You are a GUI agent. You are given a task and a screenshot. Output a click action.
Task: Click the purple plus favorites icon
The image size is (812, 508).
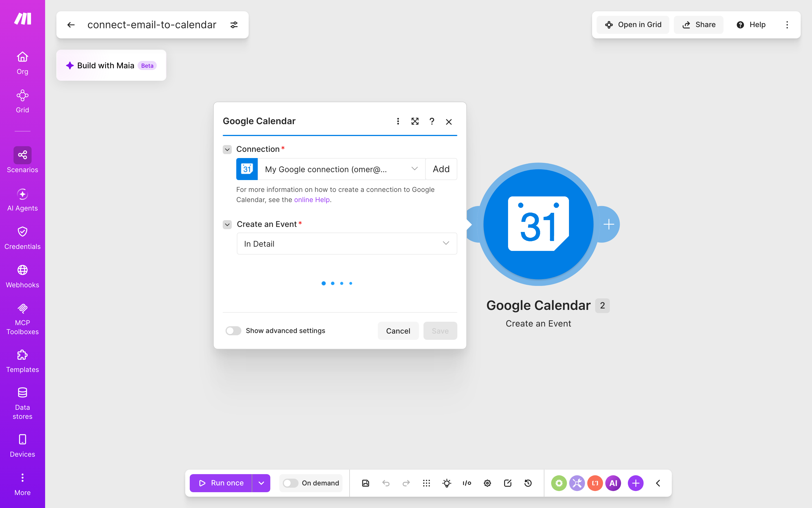(x=636, y=483)
